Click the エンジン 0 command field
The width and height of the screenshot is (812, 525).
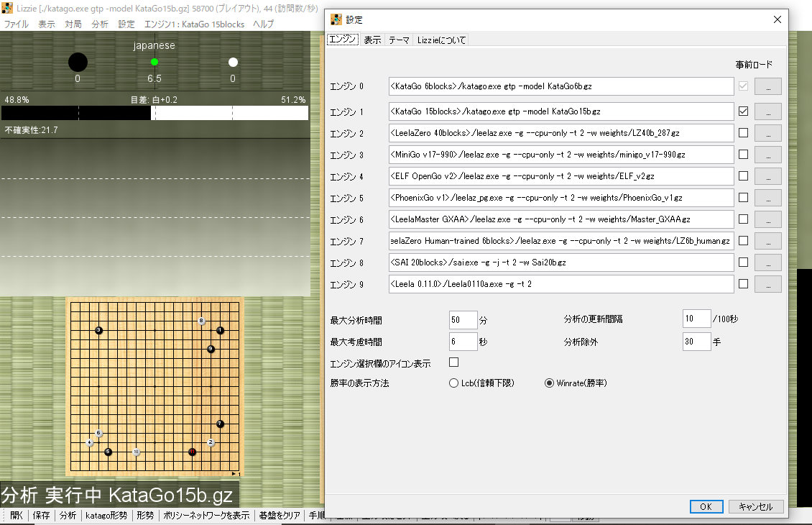click(x=561, y=86)
